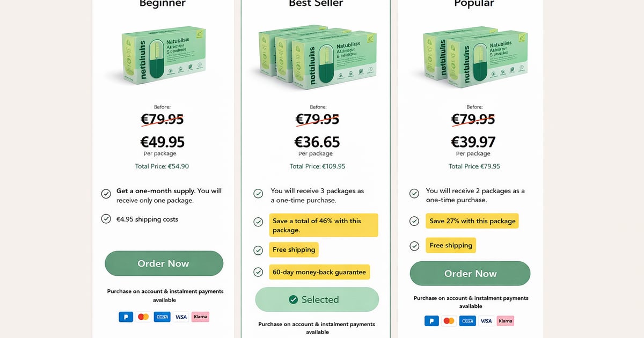644x338 pixels.
Task: Click the PayPal payment icon under Beginner plan
Action: [x=126, y=317]
